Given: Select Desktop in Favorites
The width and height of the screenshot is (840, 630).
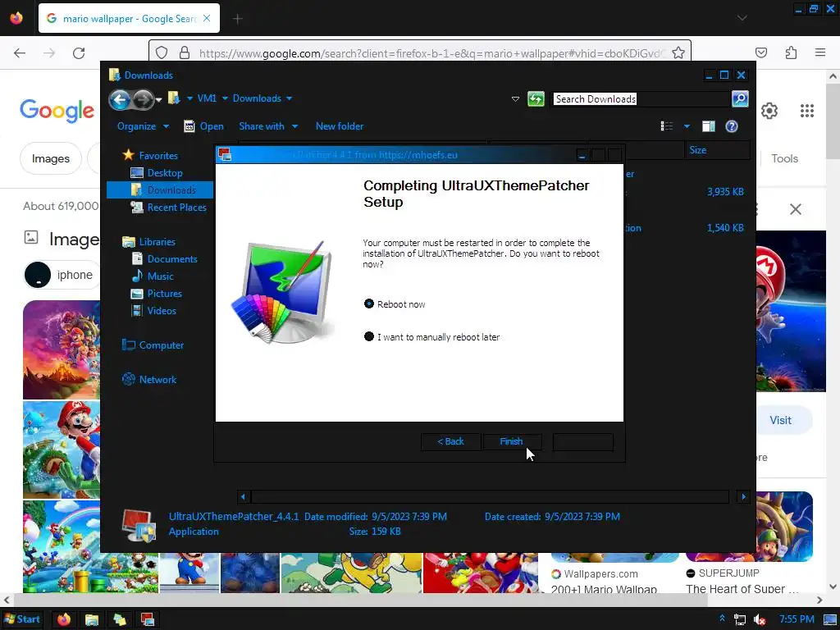Looking at the screenshot, I should pyautogui.click(x=157, y=173).
